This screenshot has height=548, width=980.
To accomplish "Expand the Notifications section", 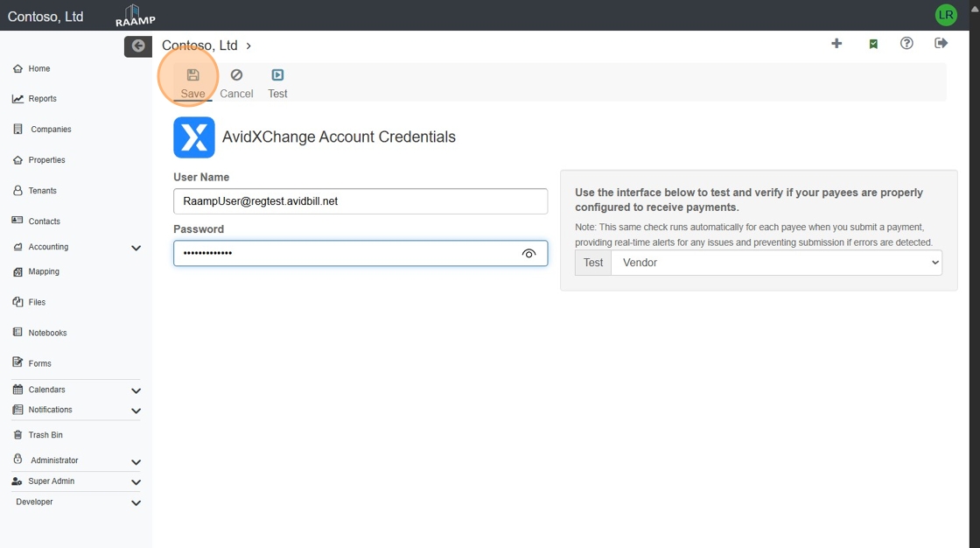I will [x=136, y=411].
